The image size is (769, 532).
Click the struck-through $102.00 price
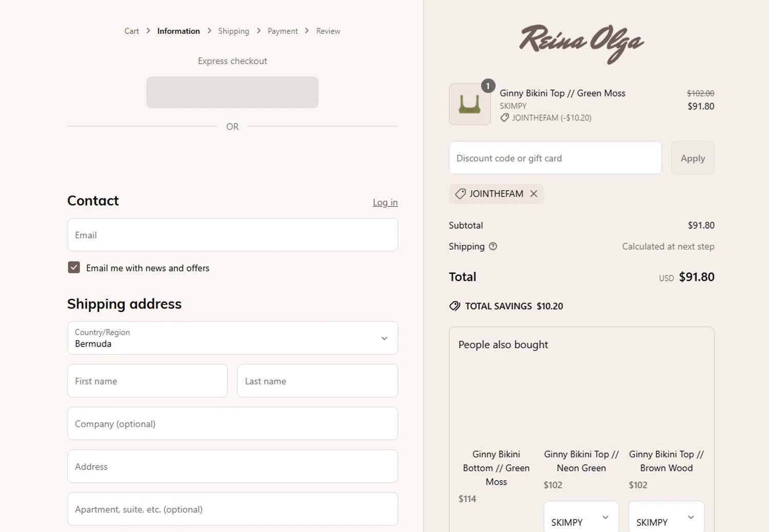[700, 93]
